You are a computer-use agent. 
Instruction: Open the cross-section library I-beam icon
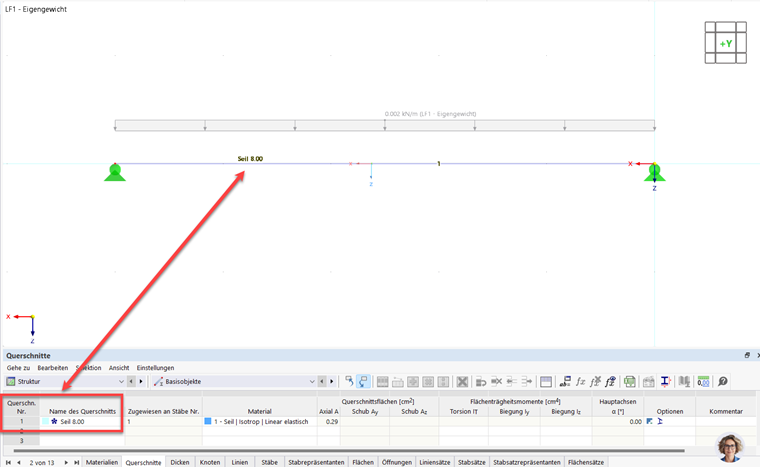(x=665, y=382)
